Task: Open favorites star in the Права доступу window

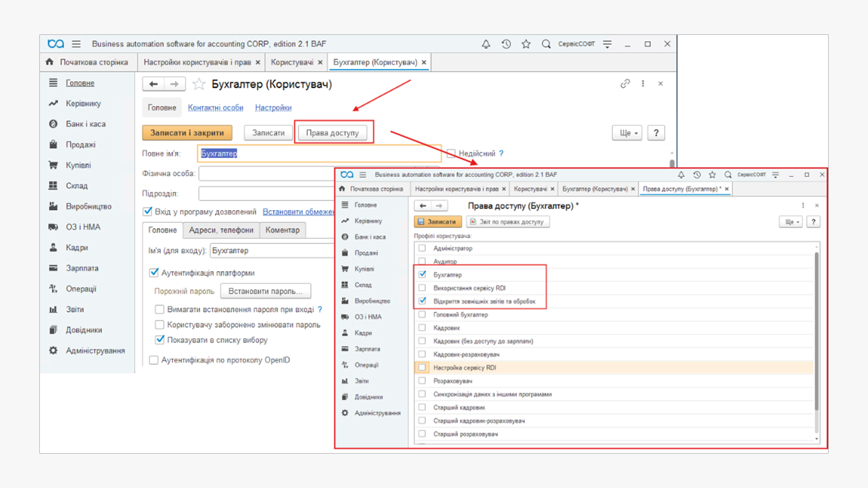Action: click(712, 174)
